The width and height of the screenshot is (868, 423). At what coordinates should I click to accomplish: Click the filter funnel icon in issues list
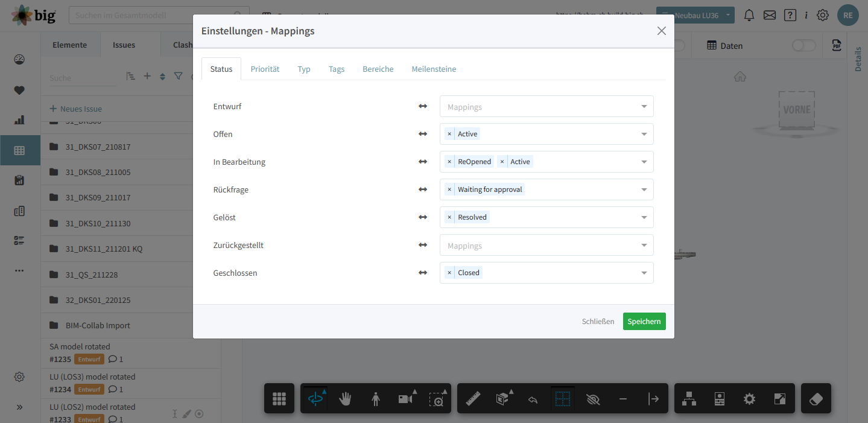[x=178, y=76]
